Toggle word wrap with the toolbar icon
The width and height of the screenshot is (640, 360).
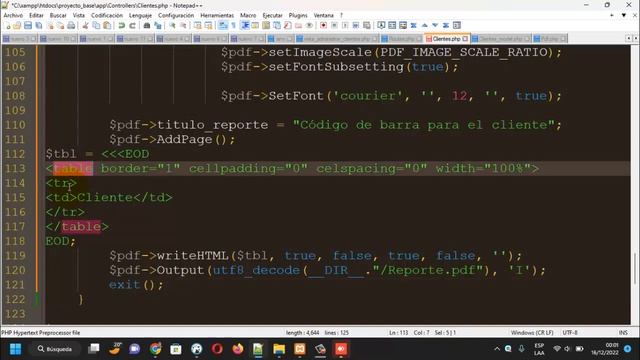tap(223, 26)
